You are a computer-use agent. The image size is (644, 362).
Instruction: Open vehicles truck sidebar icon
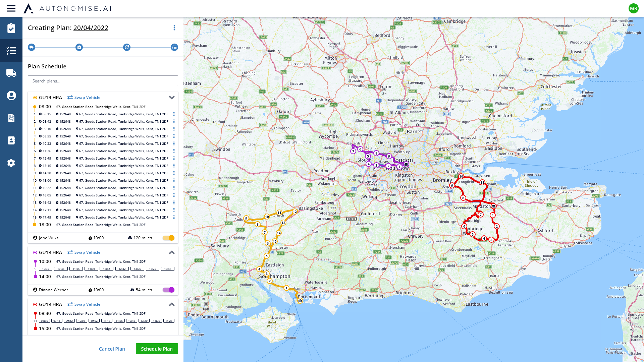click(x=11, y=73)
